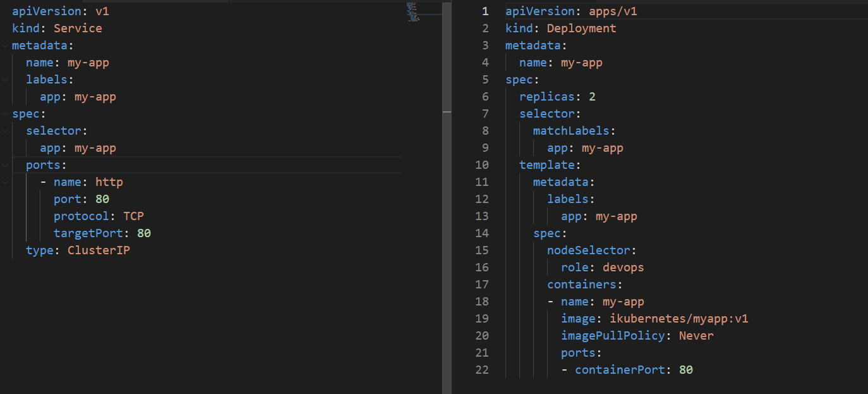This screenshot has width=868, height=394.
Task: Click 'port: 80' in Service file
Action: coord(81,199)
